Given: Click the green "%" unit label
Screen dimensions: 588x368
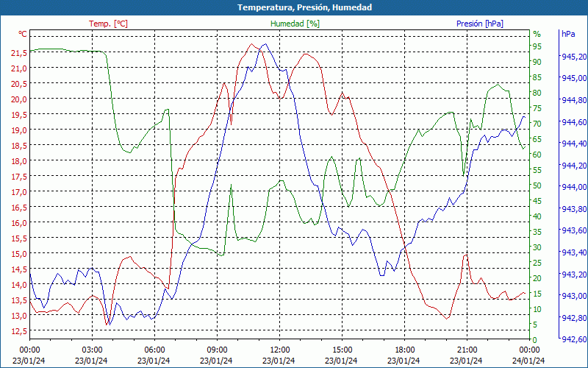Looking at the screenshot, I should pyautogui.click(x=537, y=34).
